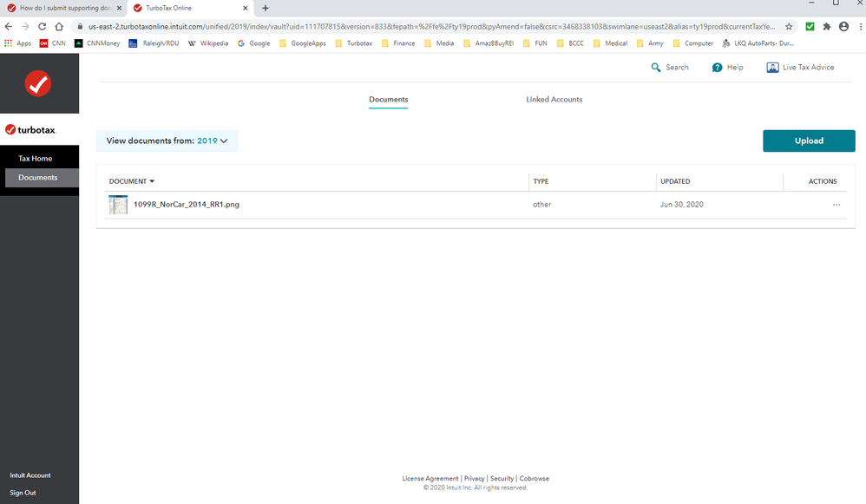Open the License Agreement link
Viewport: 866px width, 504px height.
(430, 479)
